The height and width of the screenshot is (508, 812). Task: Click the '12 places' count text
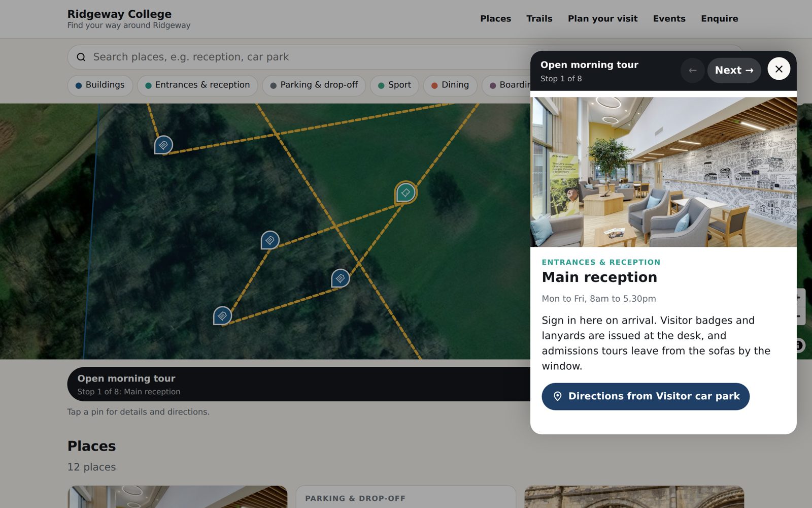click(x=91, y=467)
